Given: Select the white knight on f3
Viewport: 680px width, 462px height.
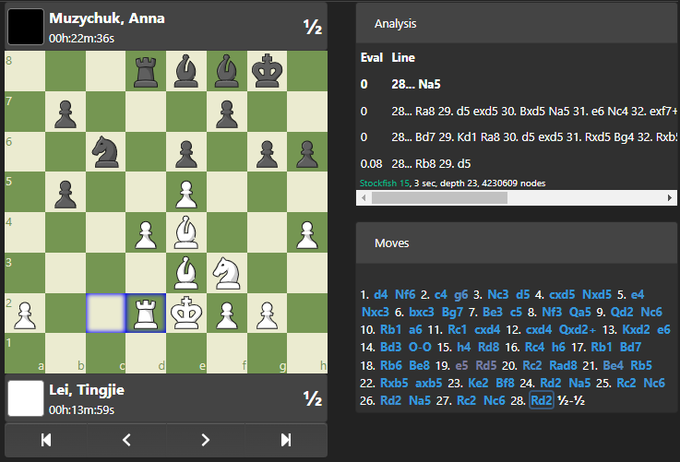Looking at the screenshot, I should tap(226, 272).
